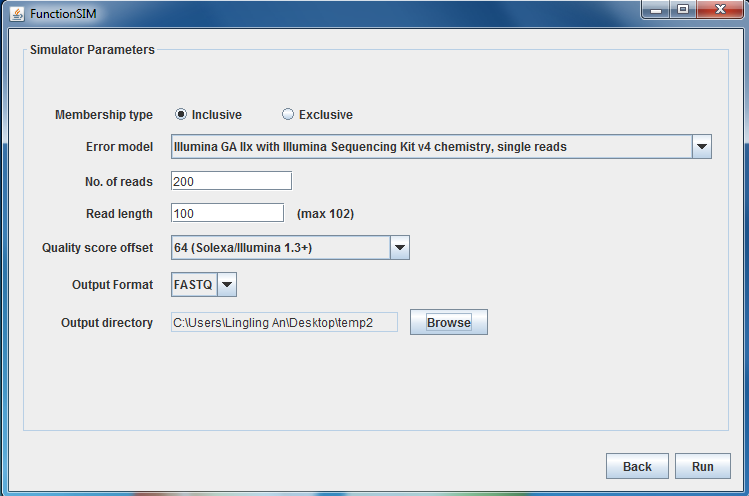Open the Error model dropdown arrow

click(702, 147)
